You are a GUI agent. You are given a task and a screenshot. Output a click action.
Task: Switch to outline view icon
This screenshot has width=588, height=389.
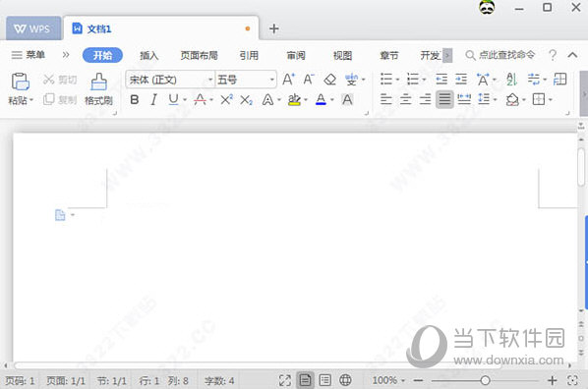click(325, 380)
